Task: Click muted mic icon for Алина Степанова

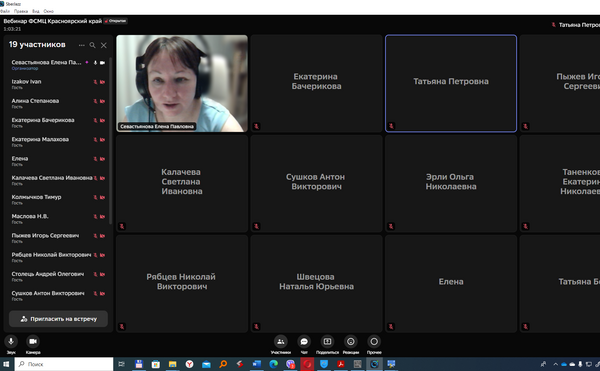Action: pos(95,101)
